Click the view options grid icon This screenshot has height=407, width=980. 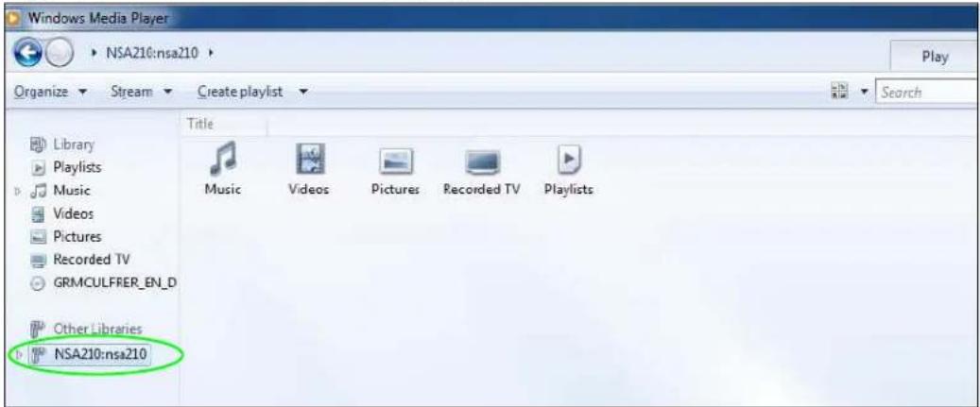[839, 92]
